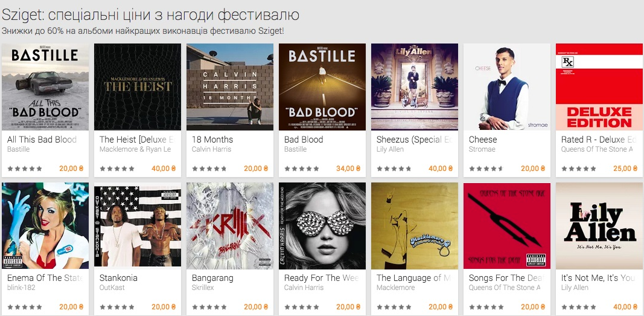Select the Songs For The Deaf cover
Viewport: 644px width, 316px height.
[507, 226]
